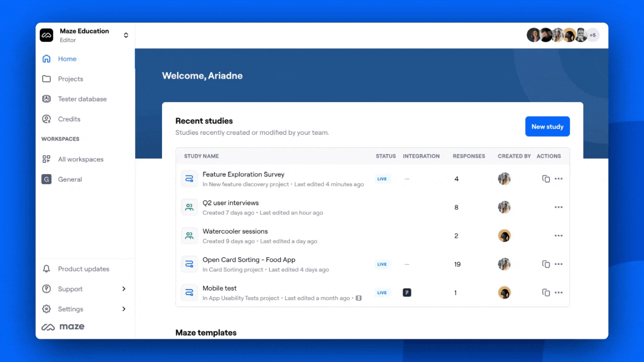Open the Q2 user interviews study

coord(230,203)
